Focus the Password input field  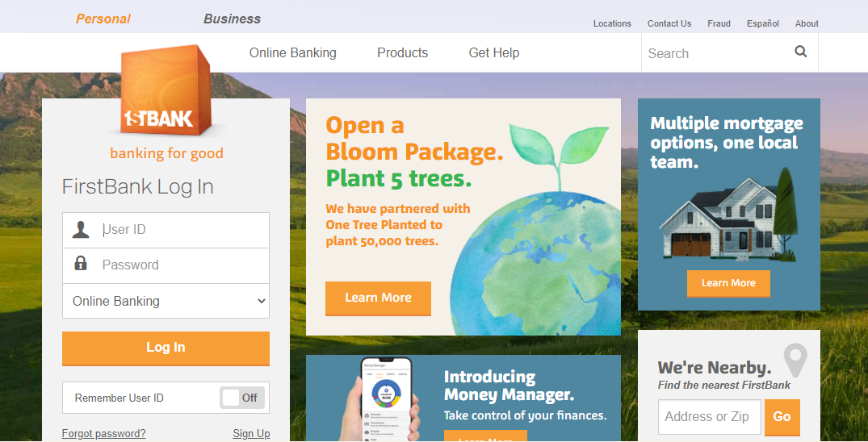pos(166,265)
